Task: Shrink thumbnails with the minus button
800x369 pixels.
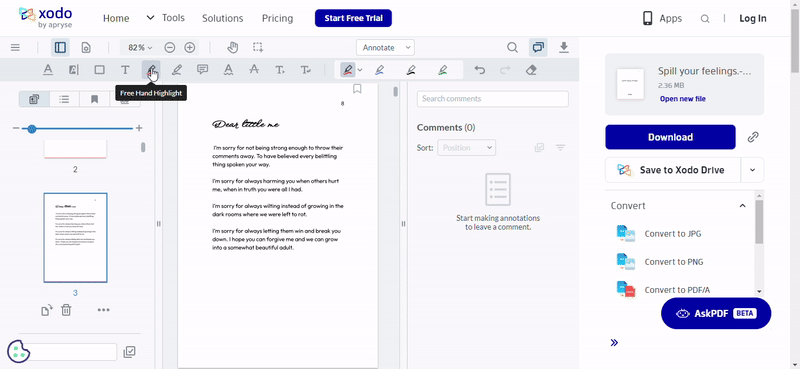Action: [16, 128]
